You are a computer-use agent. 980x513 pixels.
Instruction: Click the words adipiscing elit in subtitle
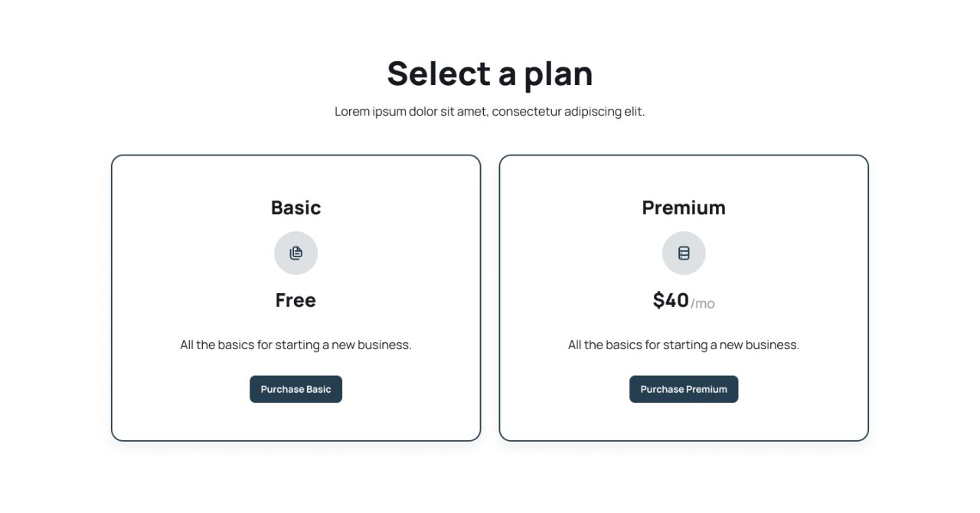click(605, 112)
